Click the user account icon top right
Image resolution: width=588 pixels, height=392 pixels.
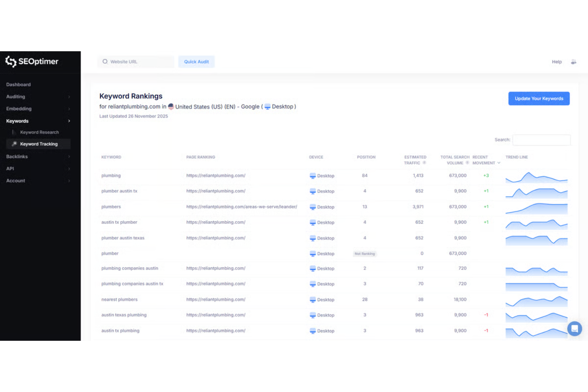pyautogui.click(x=574, y=62)
